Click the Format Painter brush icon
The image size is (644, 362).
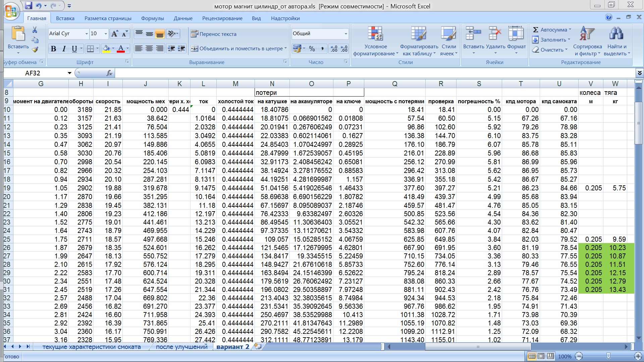tap(35, 50)
